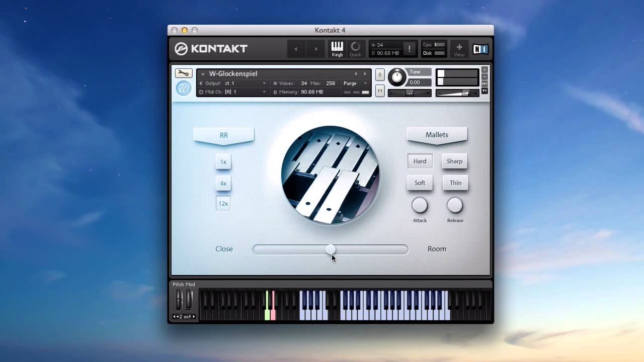
Task: Open the View plus icon
Action: click(459, 49)
